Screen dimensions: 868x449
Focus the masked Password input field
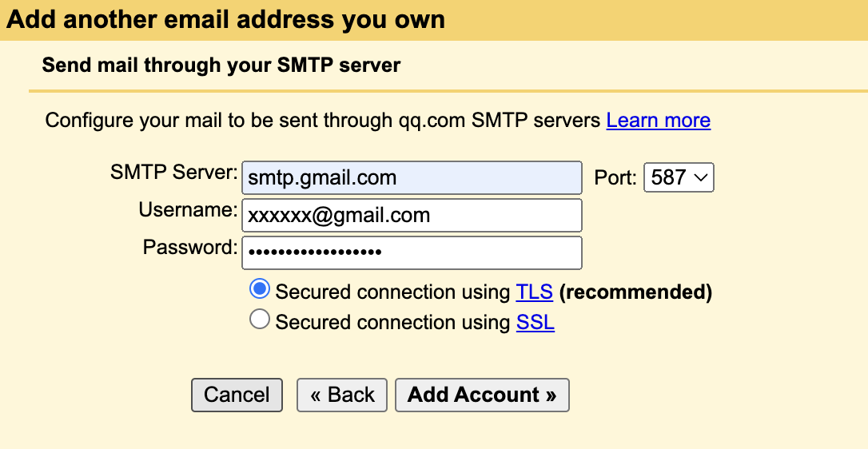tap(412, 253)
